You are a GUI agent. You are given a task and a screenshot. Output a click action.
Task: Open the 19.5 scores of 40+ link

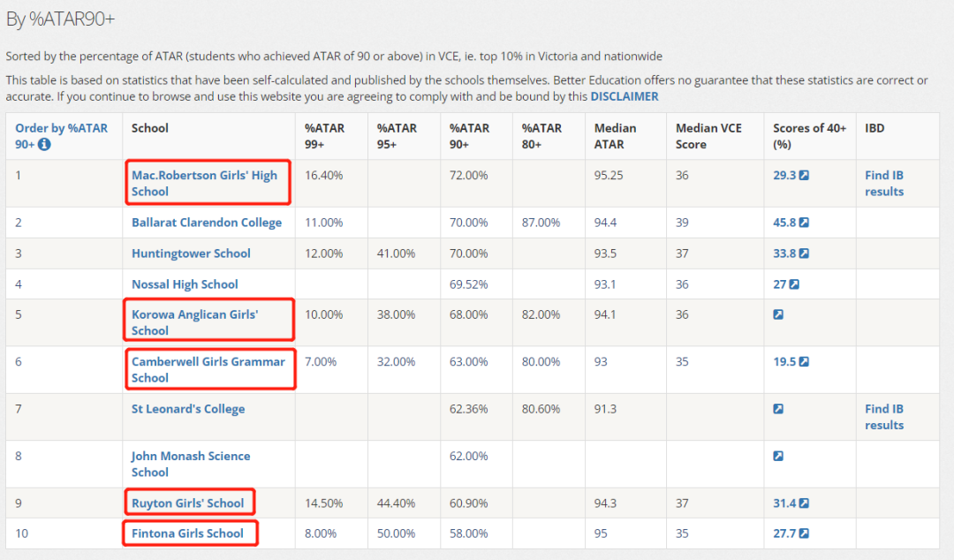point(784,361)
